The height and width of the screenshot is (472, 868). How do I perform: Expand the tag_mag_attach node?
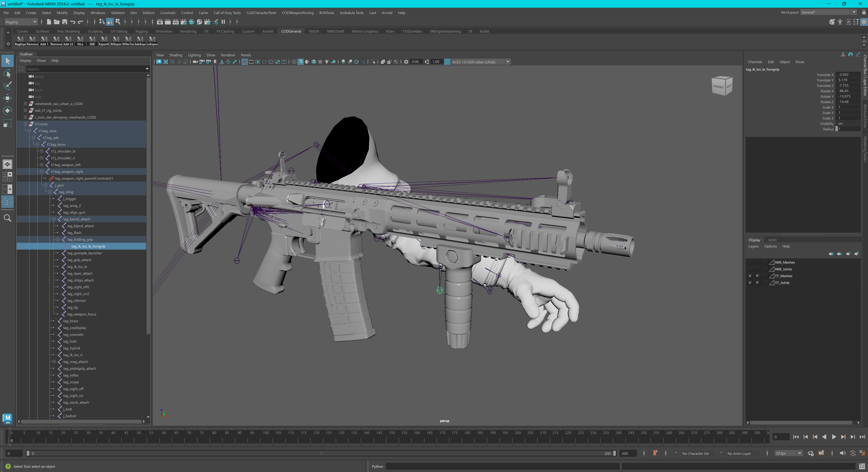(54, 361)
